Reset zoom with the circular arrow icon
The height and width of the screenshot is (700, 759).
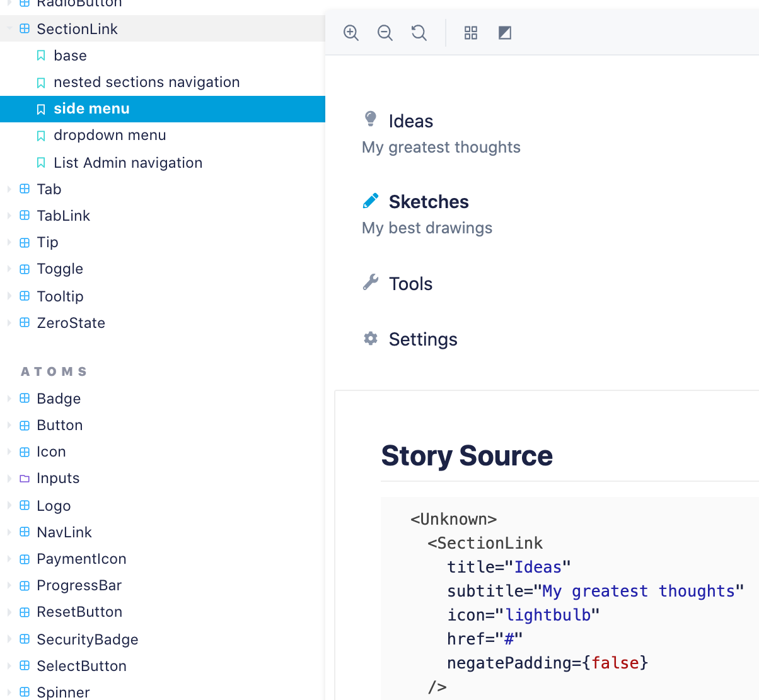click(419, 33)
